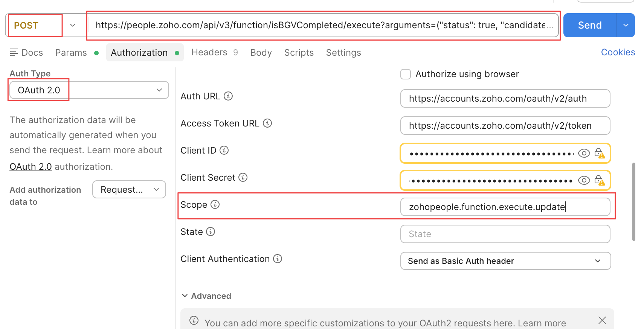Click the vertical scrollbar thumb
Viewport: 644px width, 329px height.
[634, 201]
